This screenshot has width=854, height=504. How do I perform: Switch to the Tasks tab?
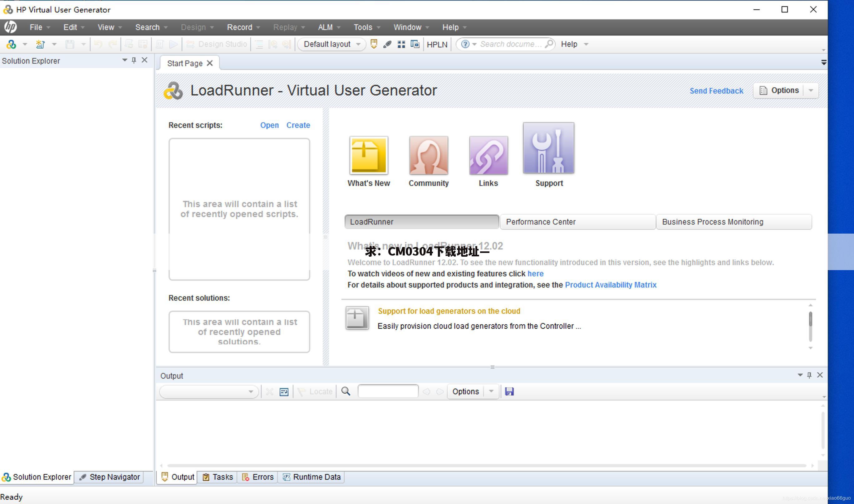click(218, 477)
